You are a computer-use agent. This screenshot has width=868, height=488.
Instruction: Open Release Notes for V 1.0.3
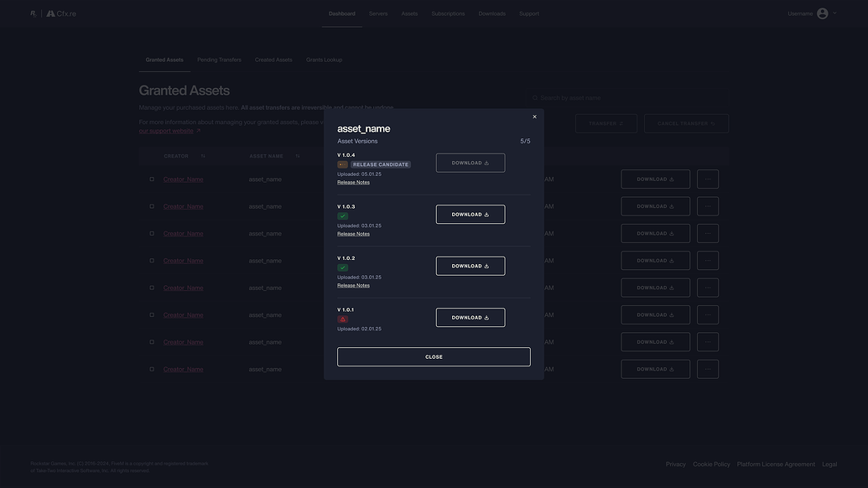click(x=353, y=233)
